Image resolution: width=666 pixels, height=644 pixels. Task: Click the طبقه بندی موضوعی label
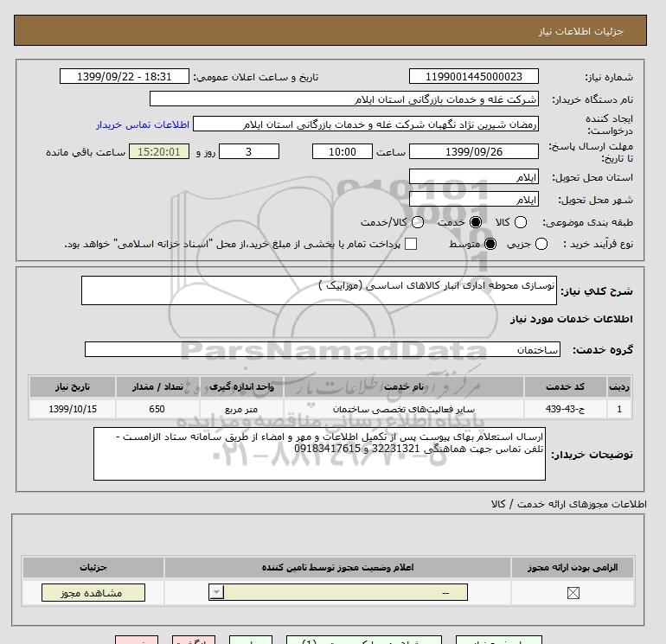point(587,222)
